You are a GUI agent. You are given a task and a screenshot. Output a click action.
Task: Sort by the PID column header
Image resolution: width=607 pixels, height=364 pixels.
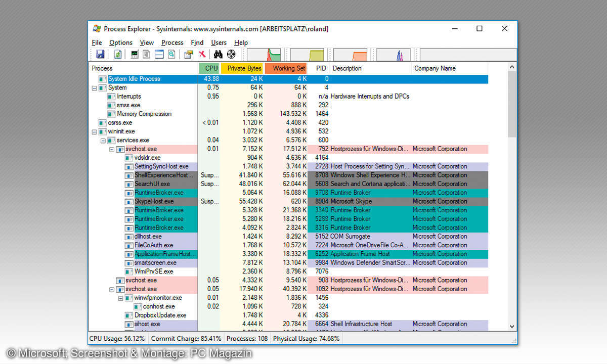(x=319, y=68)
